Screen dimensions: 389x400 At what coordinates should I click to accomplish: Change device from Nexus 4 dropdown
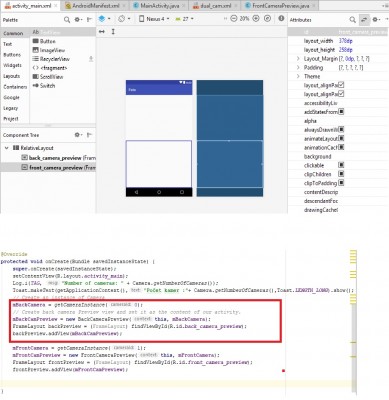(154, 19)
